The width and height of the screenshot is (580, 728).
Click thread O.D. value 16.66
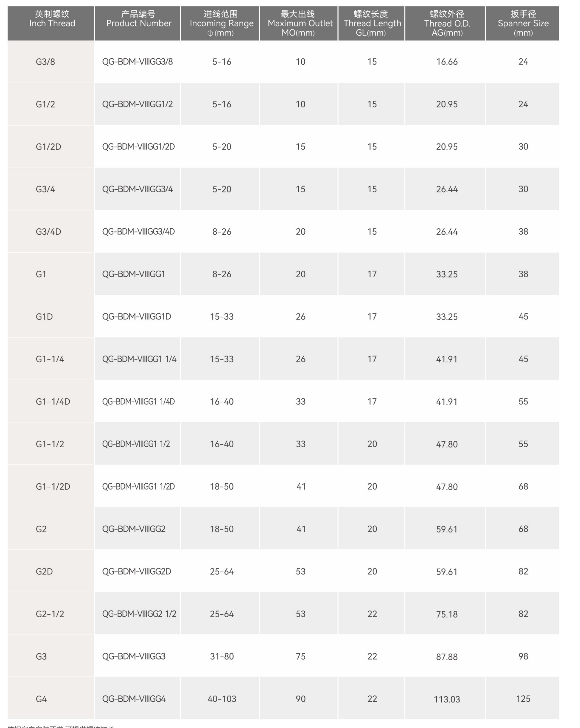447,62
